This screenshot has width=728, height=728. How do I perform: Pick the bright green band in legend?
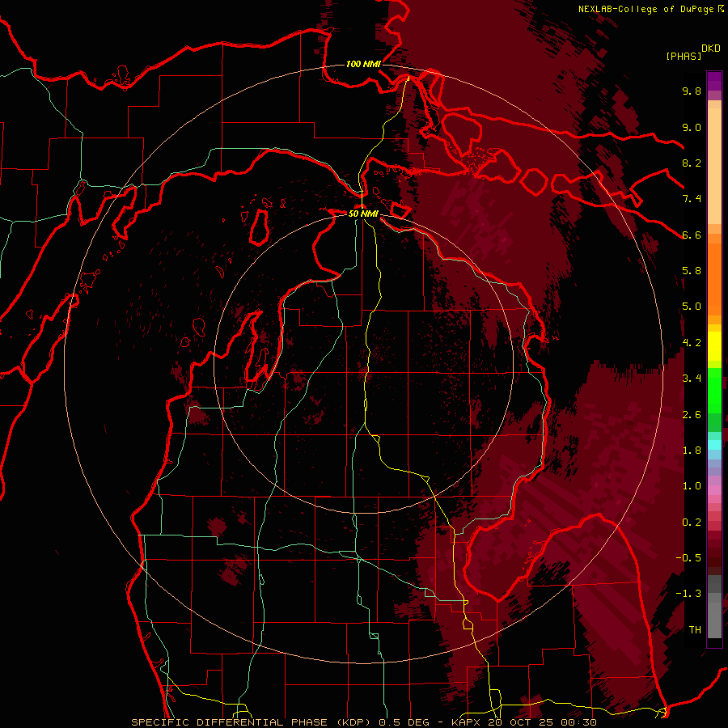tap(714, 390)
